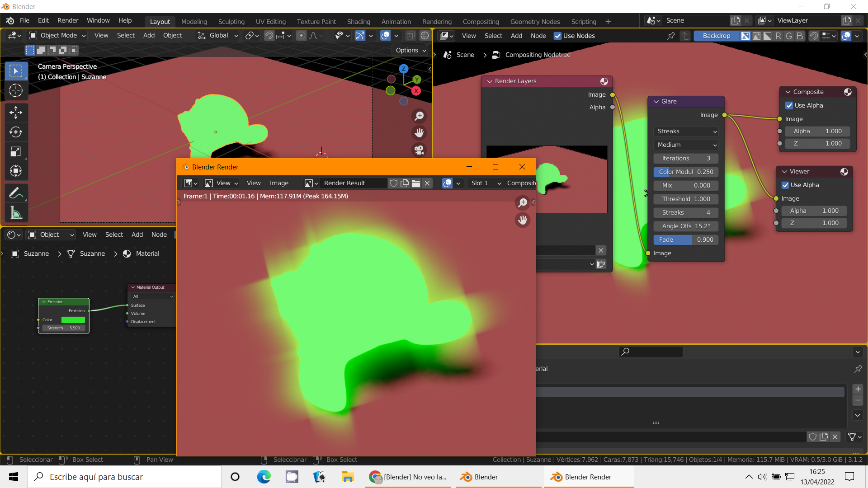Click the Backdrop button
This screenshot has width=868, height=488.
click(x=716, y=36)
